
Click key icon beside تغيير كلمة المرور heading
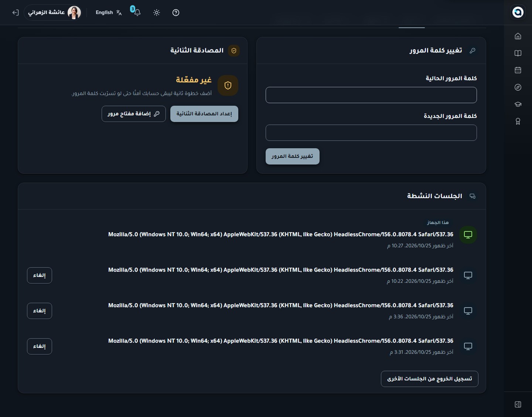tap(473, 51)
